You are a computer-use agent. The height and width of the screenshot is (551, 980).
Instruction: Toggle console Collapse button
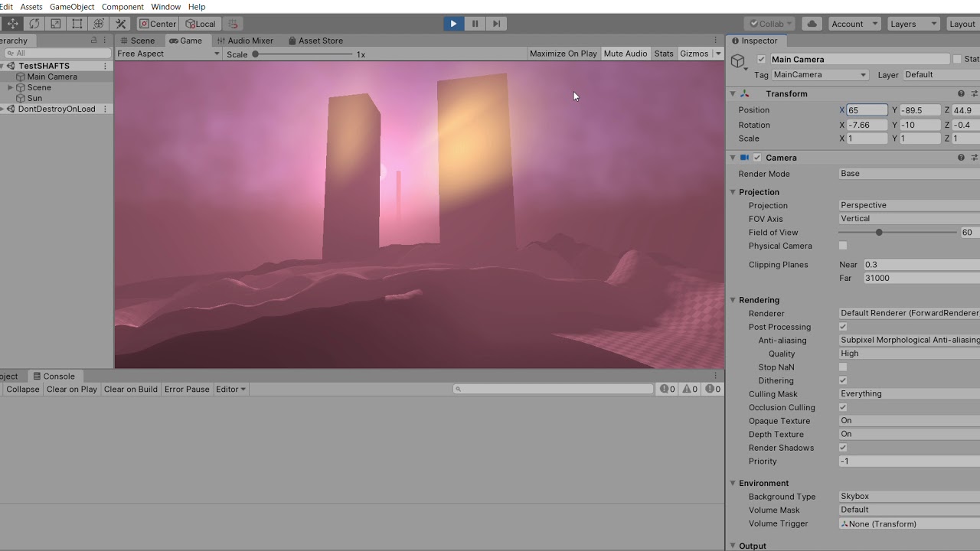tap(22, 389)
